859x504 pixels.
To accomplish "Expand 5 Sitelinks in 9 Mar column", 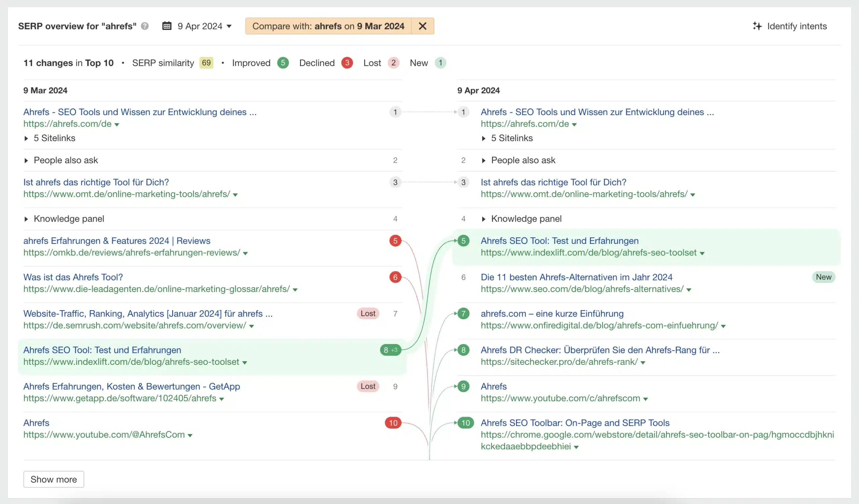I will 50,138.
